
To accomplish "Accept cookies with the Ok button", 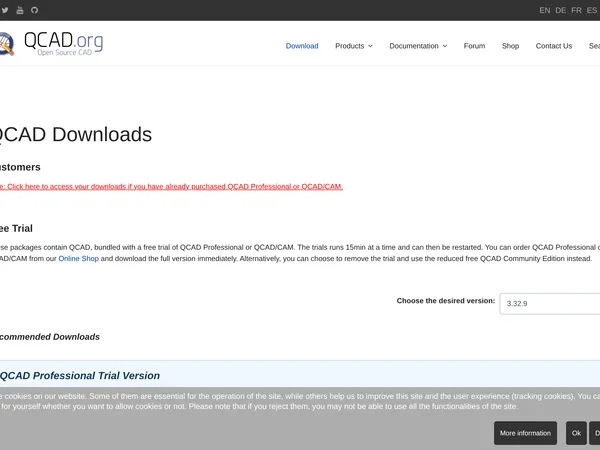I will [x=576, y=433].
